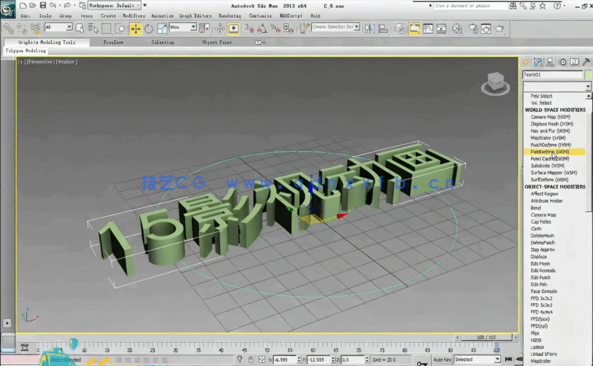Click the Select Object tool
The height and width of the screenshot is (366, 593).
coord(79,28)
